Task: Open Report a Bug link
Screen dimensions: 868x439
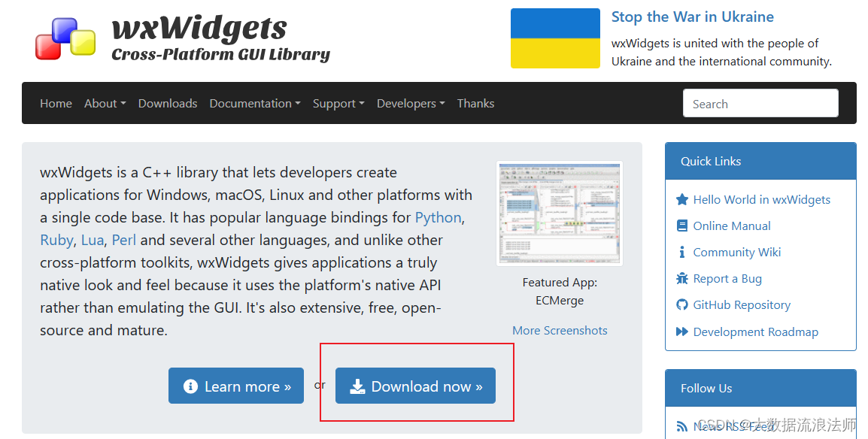Action: click(727, 279)
